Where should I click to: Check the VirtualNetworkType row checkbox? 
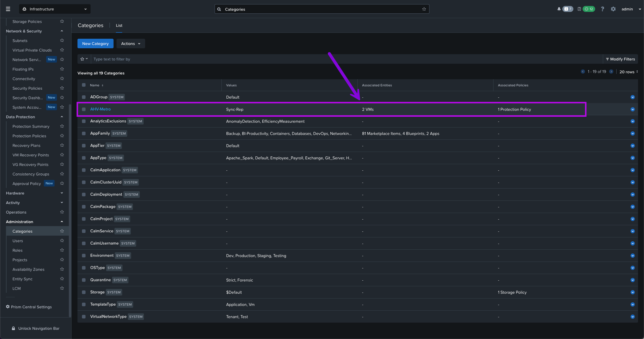click(x=84, y=317)
